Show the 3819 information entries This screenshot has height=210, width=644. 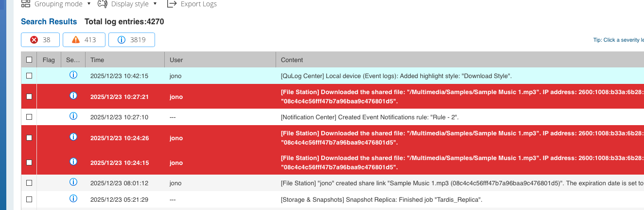(x=132, y=40)
